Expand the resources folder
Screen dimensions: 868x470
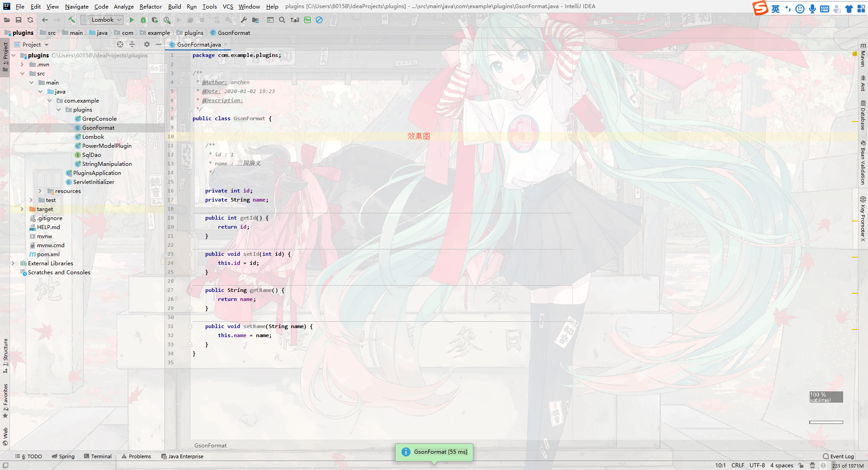coord(40,191)
